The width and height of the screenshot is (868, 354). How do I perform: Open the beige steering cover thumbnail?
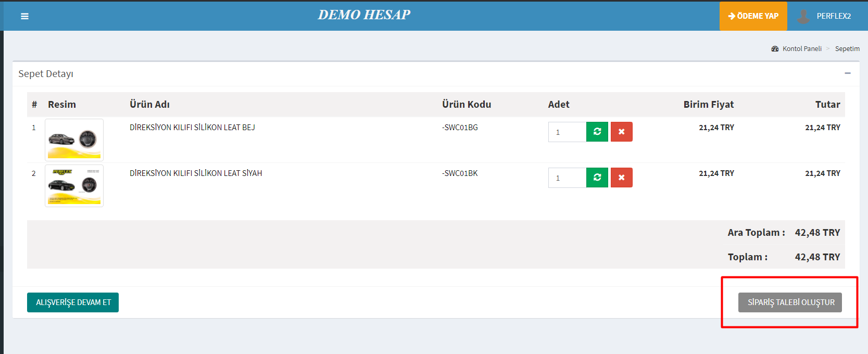click(x=74, y=140)
